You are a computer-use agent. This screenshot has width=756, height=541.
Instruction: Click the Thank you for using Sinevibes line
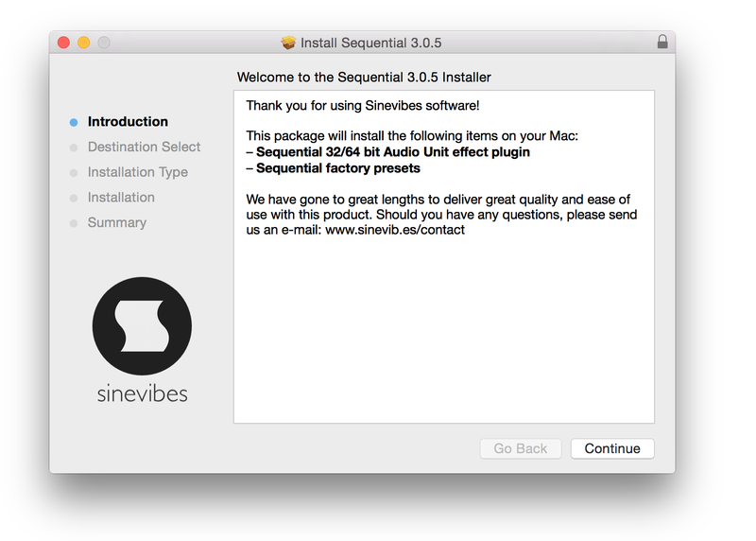[x=363, y=106]
